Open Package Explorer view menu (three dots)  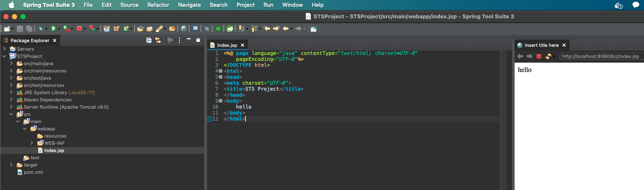point(179,40)
